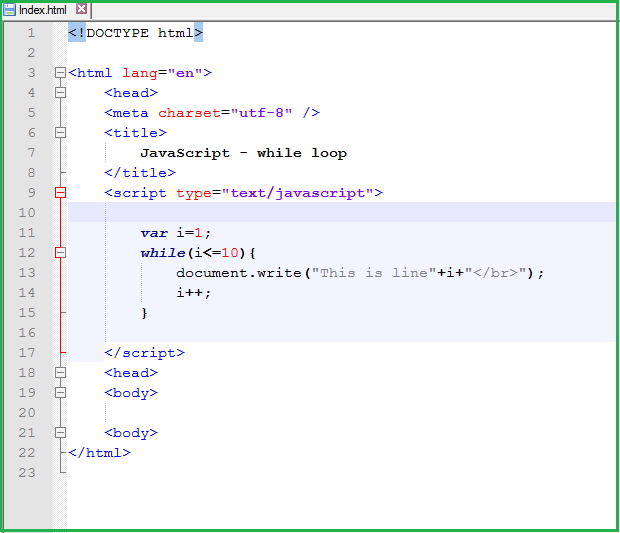Close the Index.html tab
620x533 pixels.
[x=81, y=9]
